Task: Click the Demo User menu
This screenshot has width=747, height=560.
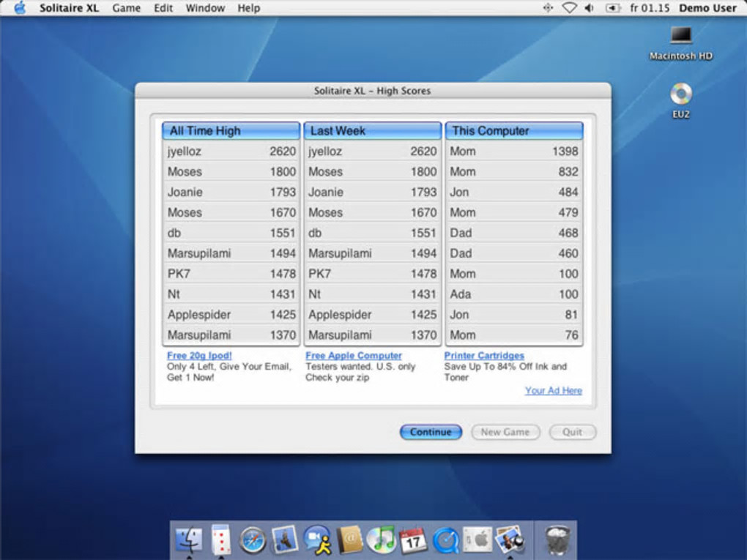Action: click(707, 8)
